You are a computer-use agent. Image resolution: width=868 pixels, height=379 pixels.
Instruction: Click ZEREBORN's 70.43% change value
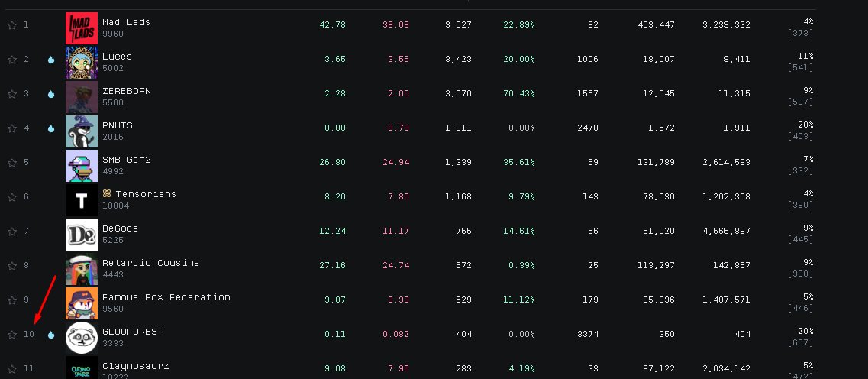(x=519, y=94)
